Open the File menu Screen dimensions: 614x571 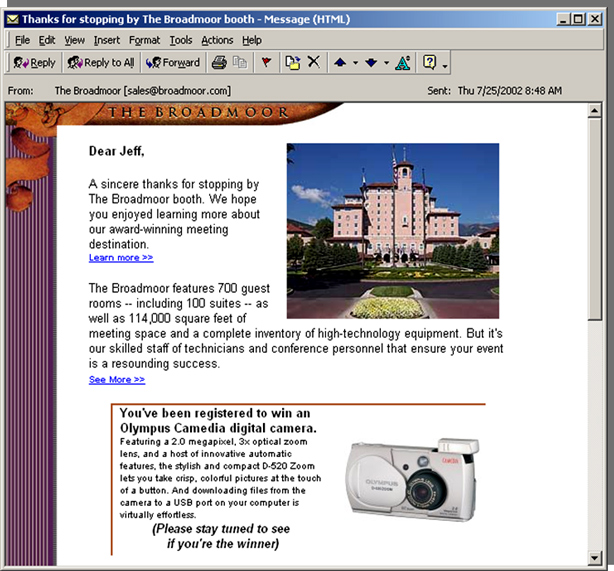coord(22,40)
